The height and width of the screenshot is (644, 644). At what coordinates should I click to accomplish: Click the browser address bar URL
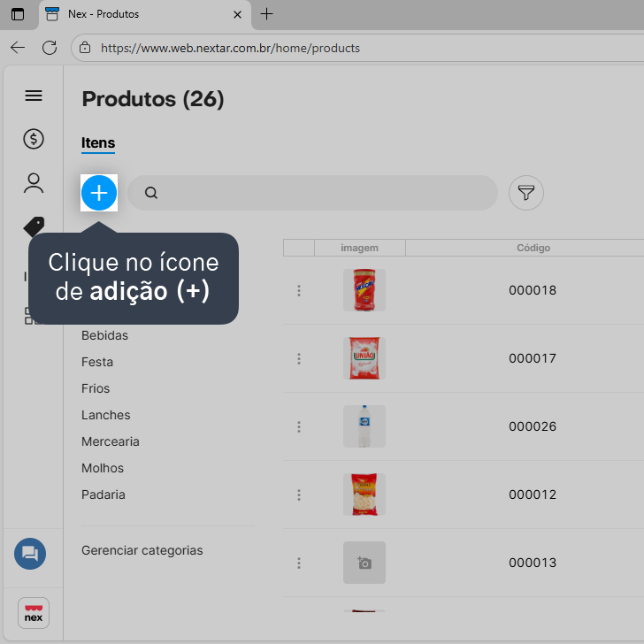tap(230, 48)
